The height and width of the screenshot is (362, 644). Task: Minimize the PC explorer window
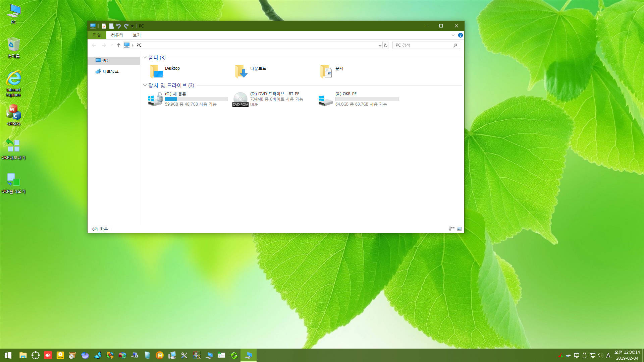[426, 26]
